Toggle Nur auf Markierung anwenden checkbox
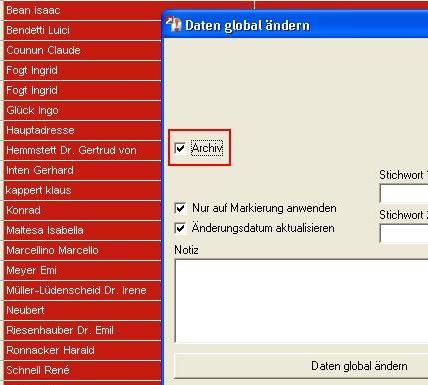428x385 pixels. 180,208
